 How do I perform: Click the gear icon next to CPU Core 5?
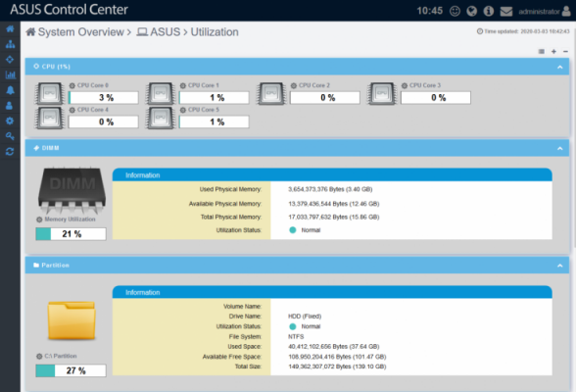183,110
